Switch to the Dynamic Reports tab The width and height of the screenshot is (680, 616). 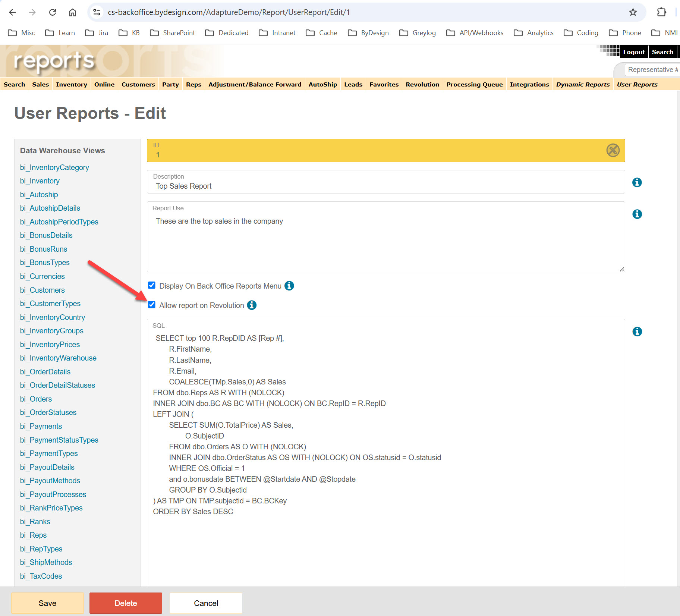tap(583, 84)
